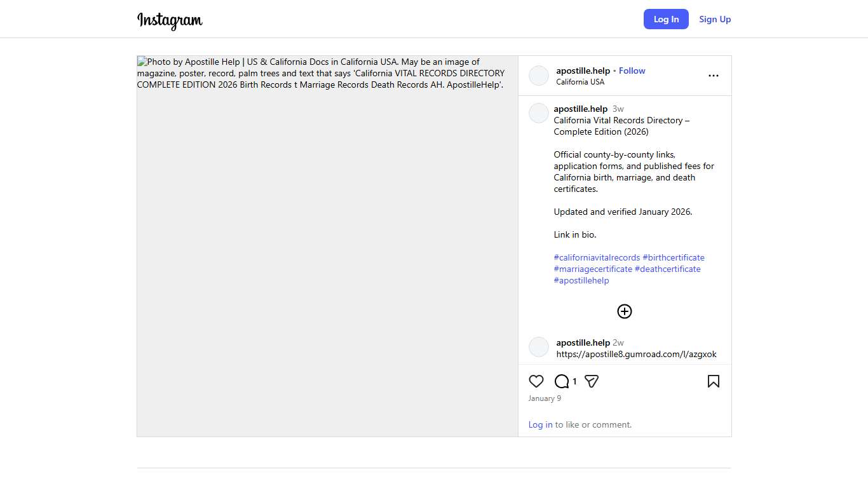Click the post photo placeholder

(x=327, y=254)
